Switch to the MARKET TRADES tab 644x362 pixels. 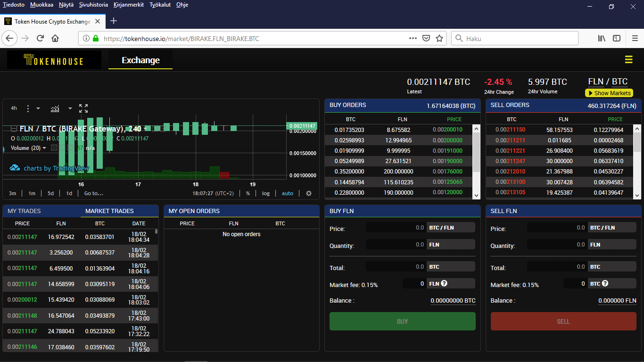(x=109, y=211)
